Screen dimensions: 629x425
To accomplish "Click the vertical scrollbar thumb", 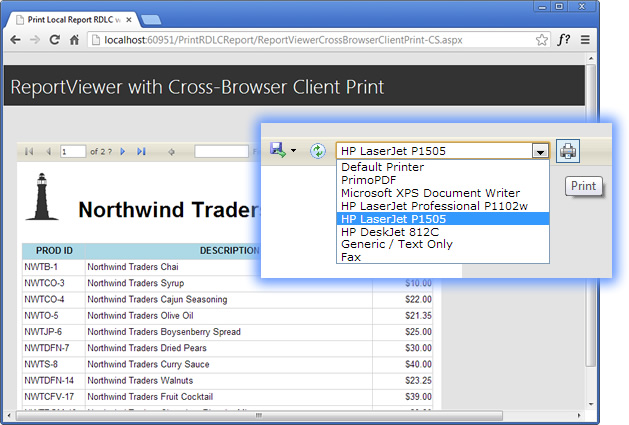I will [590, 215].
